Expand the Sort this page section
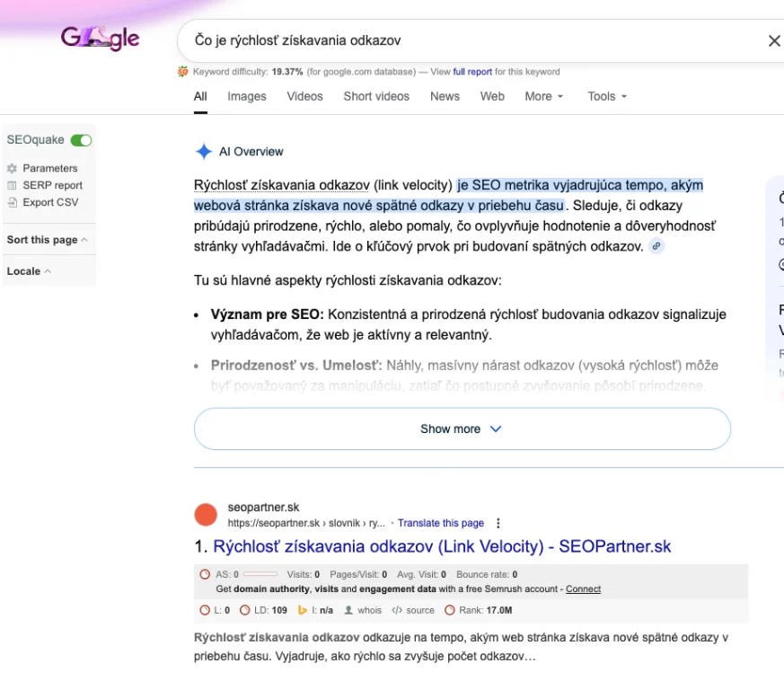Screen dimensions: 784x690 pos(47,240)
